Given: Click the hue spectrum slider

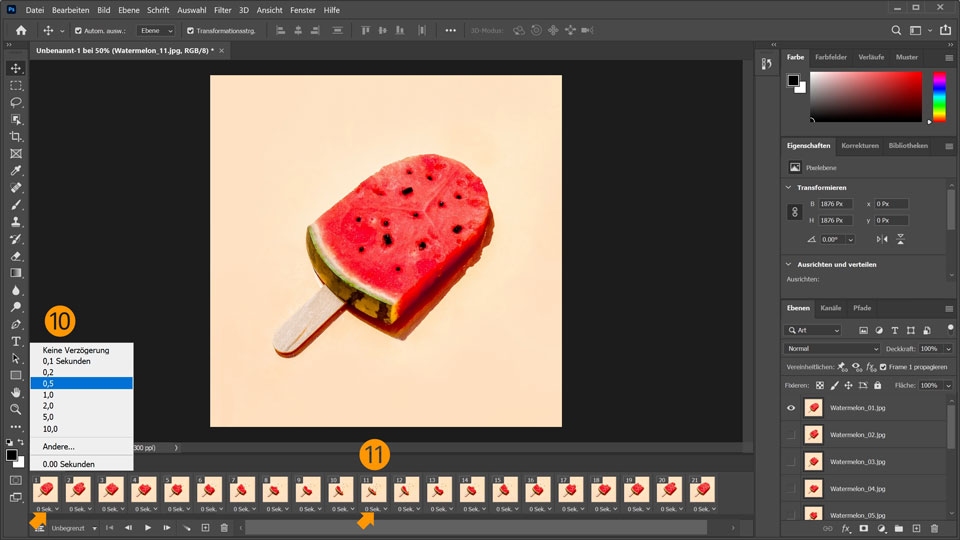Looking at the screenshot, I should [939, 97].
